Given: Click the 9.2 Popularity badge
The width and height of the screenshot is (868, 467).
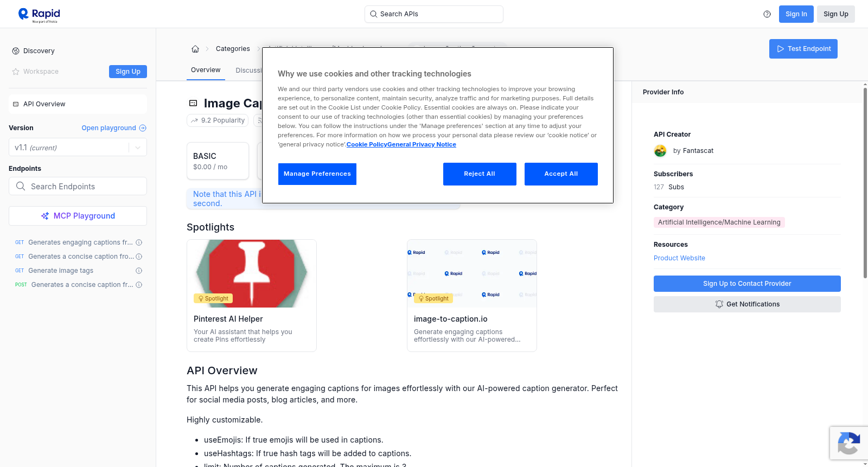Looking at the screenshot, I should coord(218,120).
